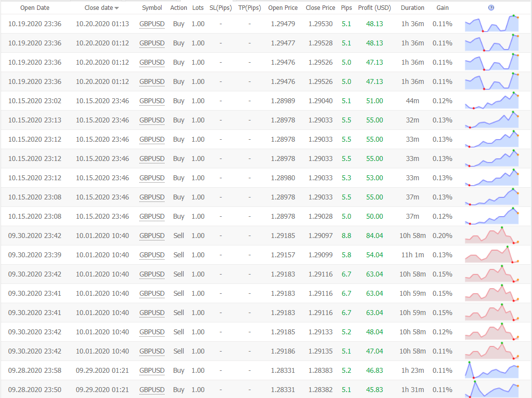Sort by SL(Pips) column header
This screenshot has width=532, height=398.
[x=220, y=8]
